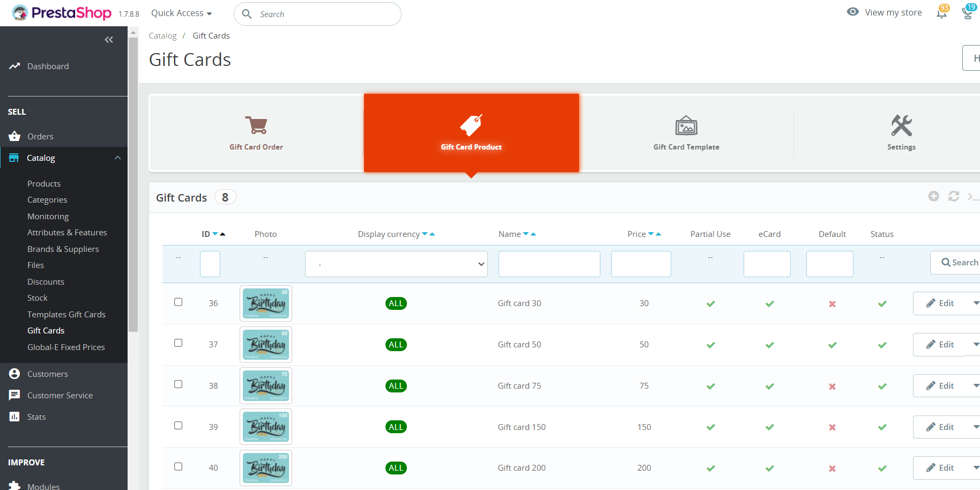Open Settings wrench and screwdriver icon
The image size is (980, 490).
901,126
